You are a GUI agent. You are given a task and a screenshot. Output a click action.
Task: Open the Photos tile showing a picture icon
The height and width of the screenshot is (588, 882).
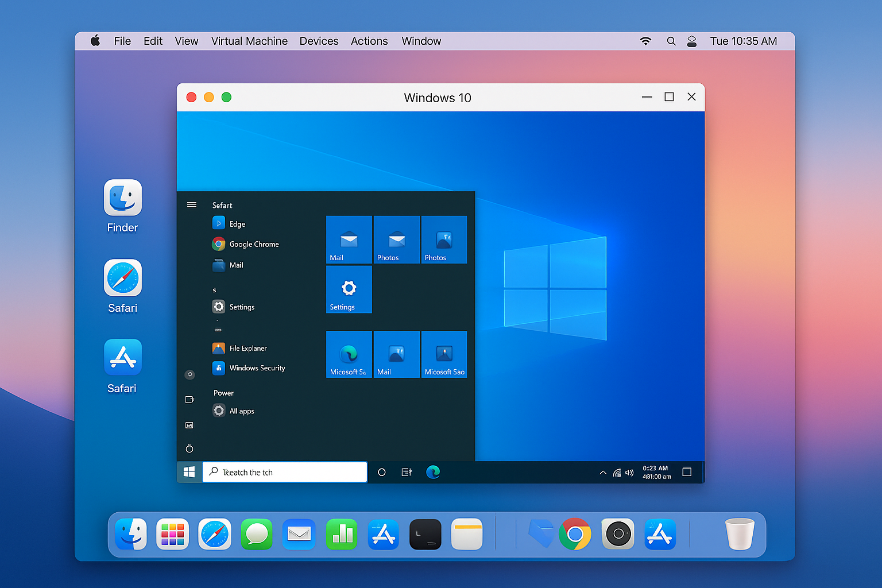444,239
